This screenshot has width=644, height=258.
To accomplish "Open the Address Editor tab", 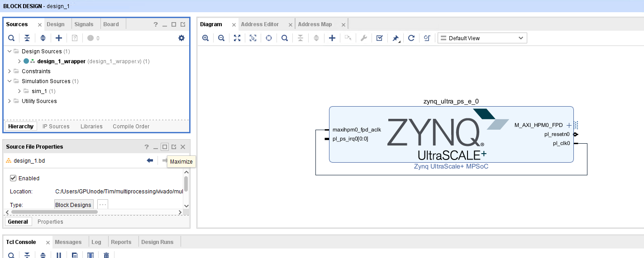I will point(260,24).
